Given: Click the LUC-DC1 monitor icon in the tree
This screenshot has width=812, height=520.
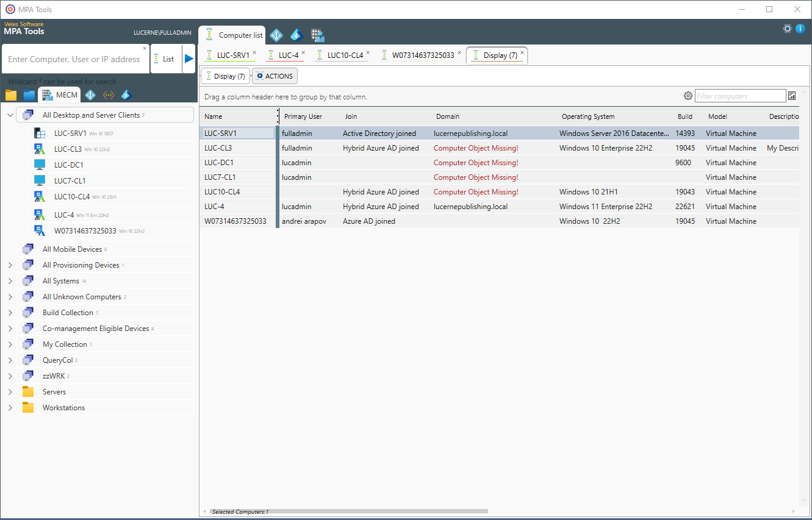Looking at the screenshot, I should coord(40,165).
